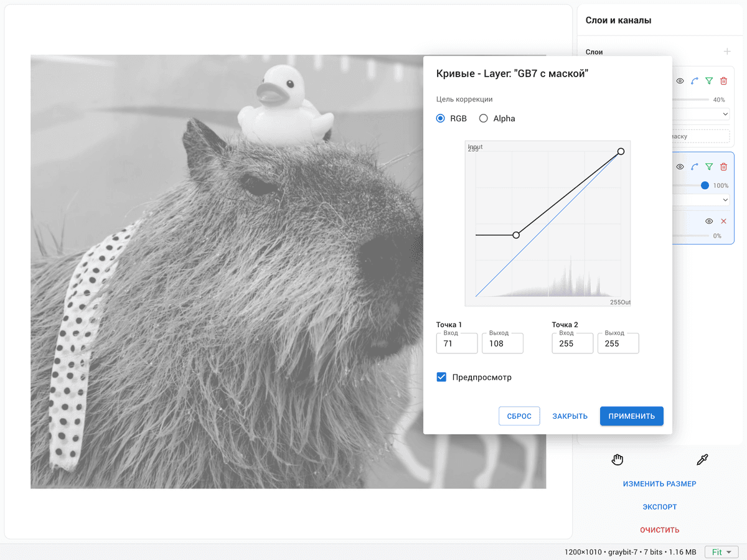Click the Экспорт button
Image resolution: width=747 pixels, height=560 pixels.
(659, 507)
